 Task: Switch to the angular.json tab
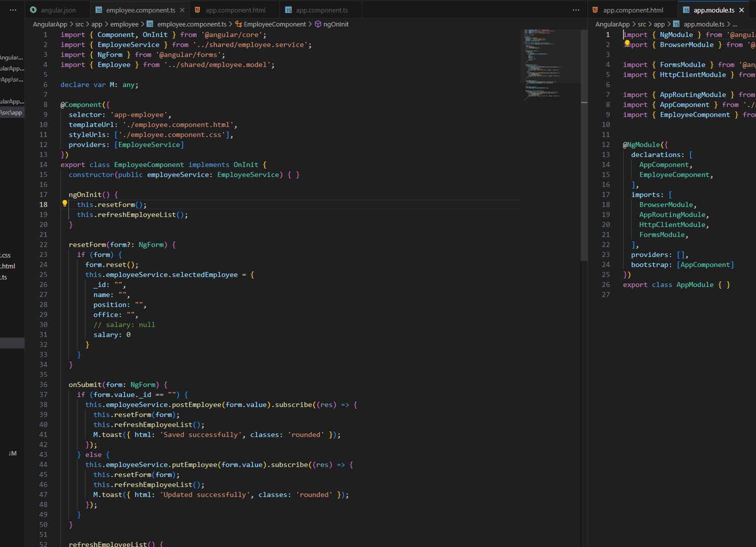[x=58, y=10]
